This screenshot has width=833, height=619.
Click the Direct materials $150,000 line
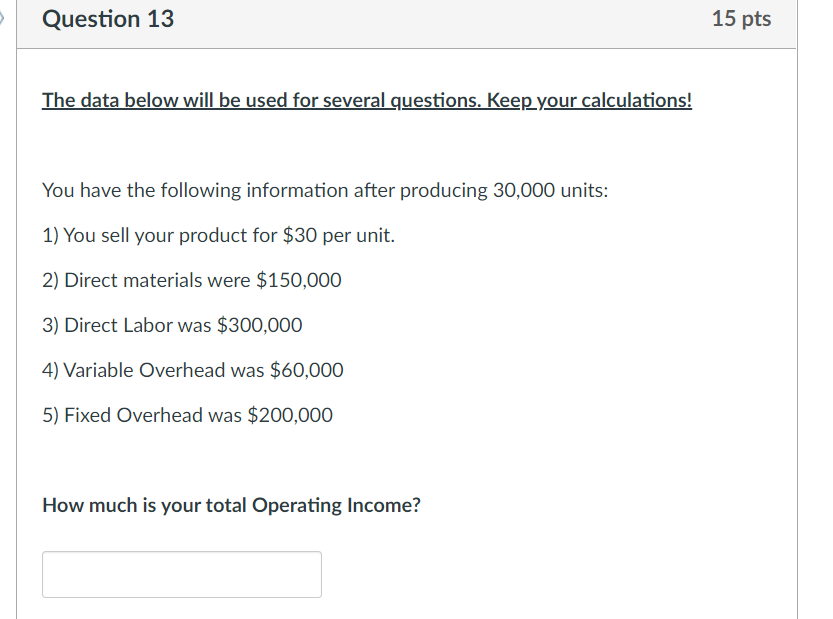pyautogui.click(x=191, y=280)
